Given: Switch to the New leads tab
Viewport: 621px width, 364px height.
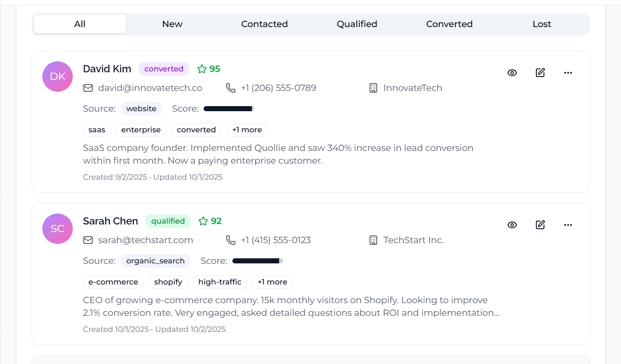Looking at the screenshot, I should pos(172,24).
